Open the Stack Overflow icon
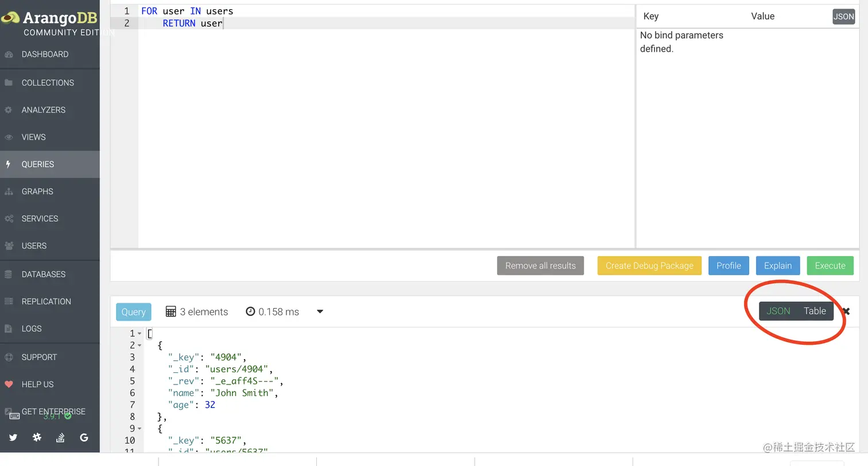This screenshot has height=466, width=868. pos(60,437)
